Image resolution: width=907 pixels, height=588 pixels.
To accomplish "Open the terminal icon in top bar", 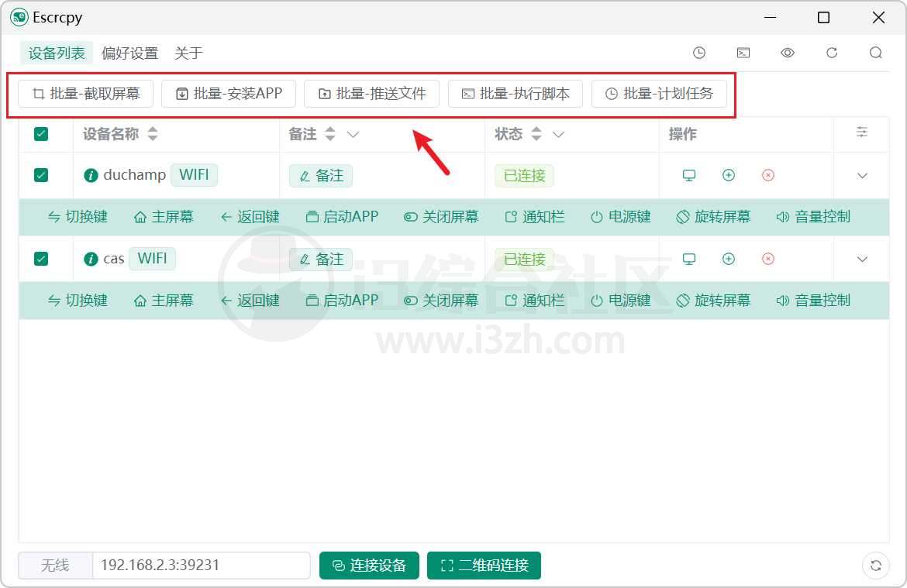I will point(743,53).
